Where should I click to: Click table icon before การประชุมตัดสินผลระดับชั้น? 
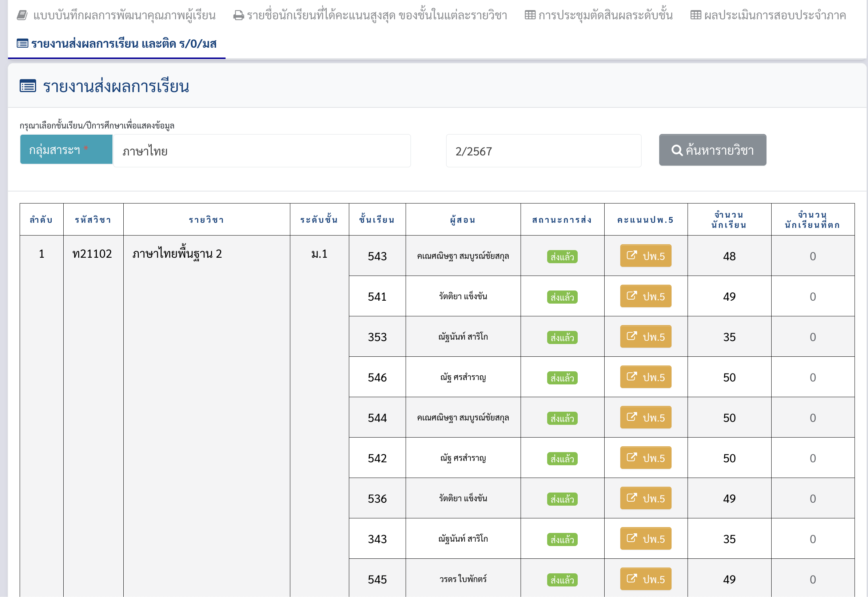click(x=530, y=15)
